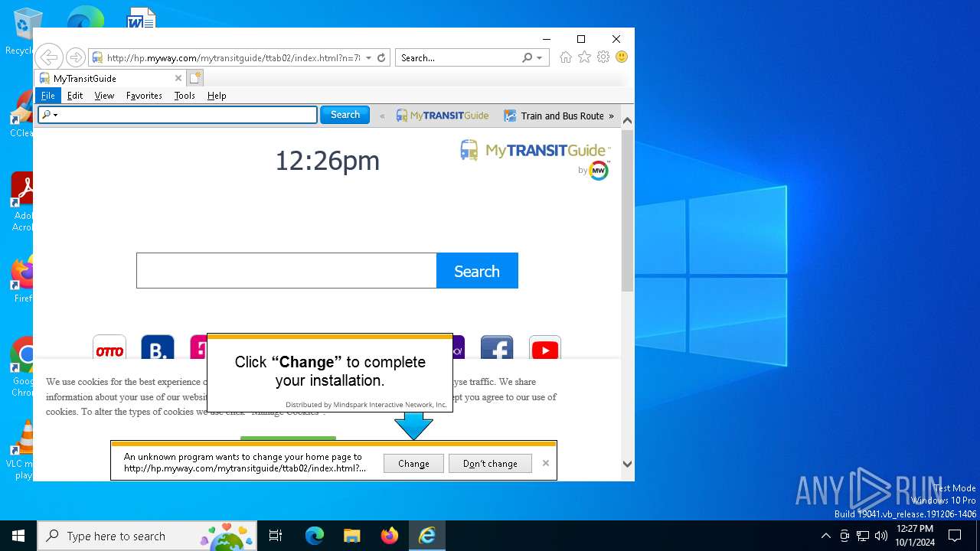The image size is (980, 551).
Task: Go back using the browser Back arrow
Action: click(48, 57)
